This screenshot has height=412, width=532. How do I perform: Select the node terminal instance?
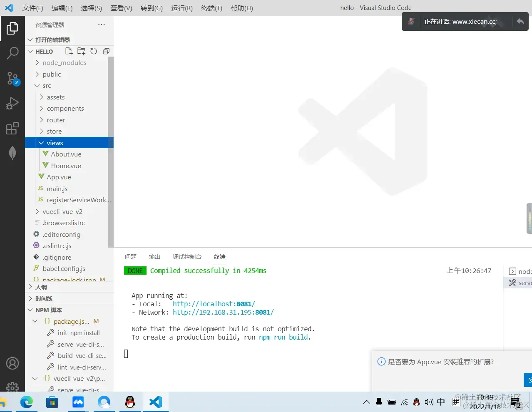[520, 271]
